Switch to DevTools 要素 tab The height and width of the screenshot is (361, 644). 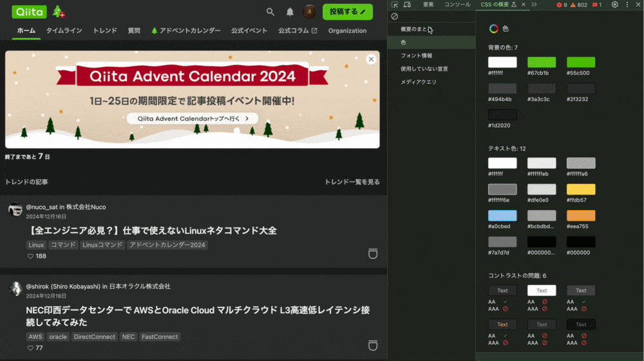pyautogui.click(x=428, y=5)
